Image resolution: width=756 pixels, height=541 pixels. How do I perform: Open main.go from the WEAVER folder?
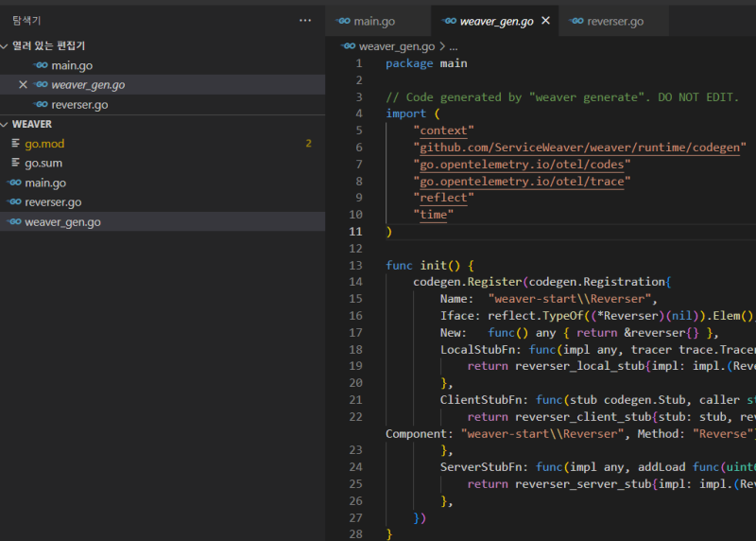coord(45,183)
